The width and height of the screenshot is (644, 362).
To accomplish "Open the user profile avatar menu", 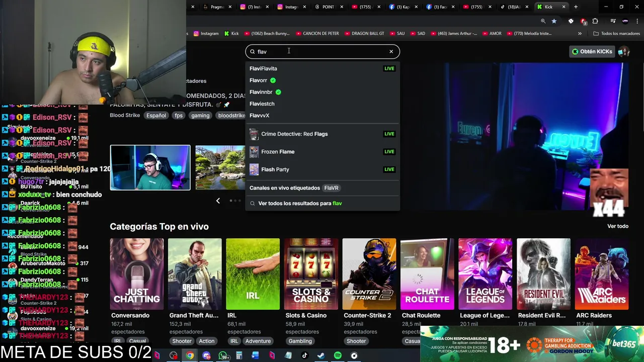I will (624, 51).
